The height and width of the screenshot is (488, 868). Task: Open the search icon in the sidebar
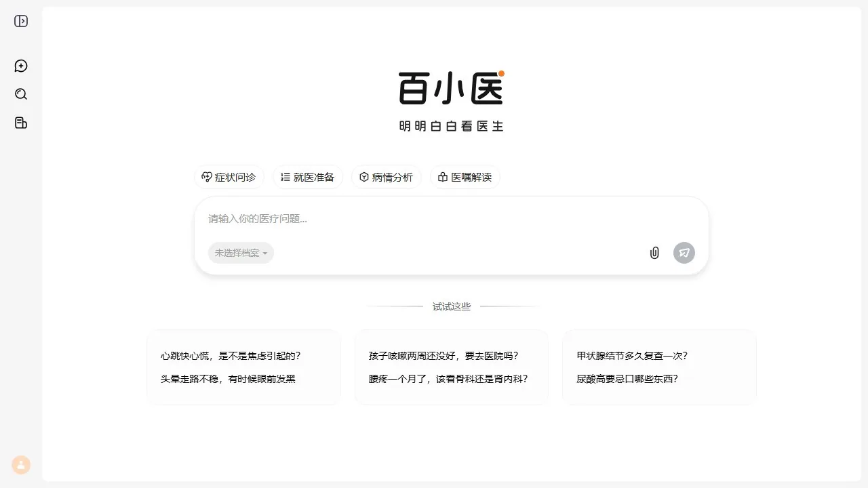[21, 94]
